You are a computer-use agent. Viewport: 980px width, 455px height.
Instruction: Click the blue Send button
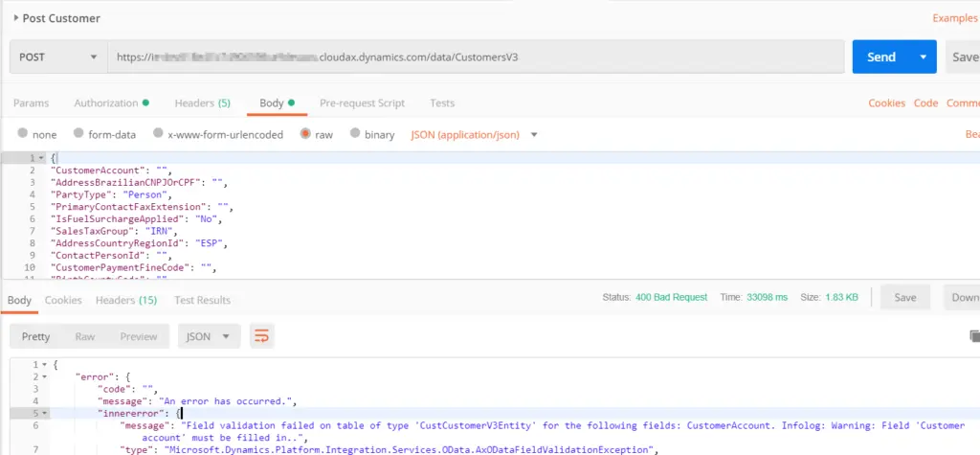click(881, 57)
